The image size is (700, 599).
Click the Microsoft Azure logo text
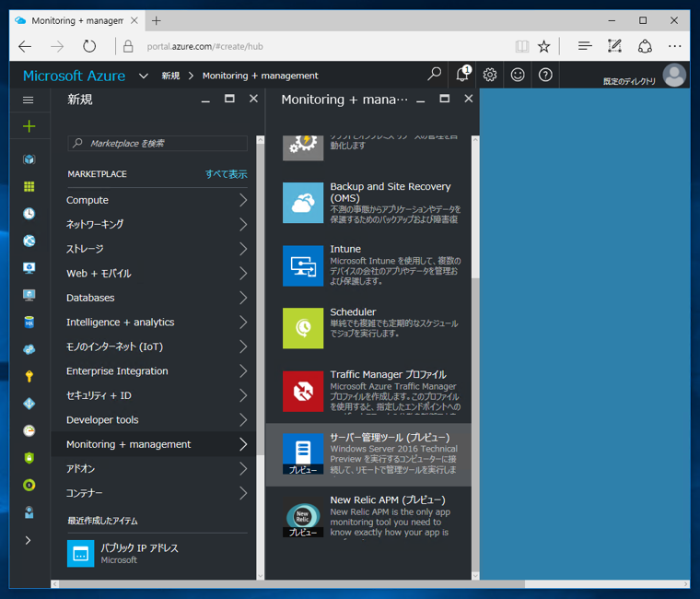click(74, 76)
